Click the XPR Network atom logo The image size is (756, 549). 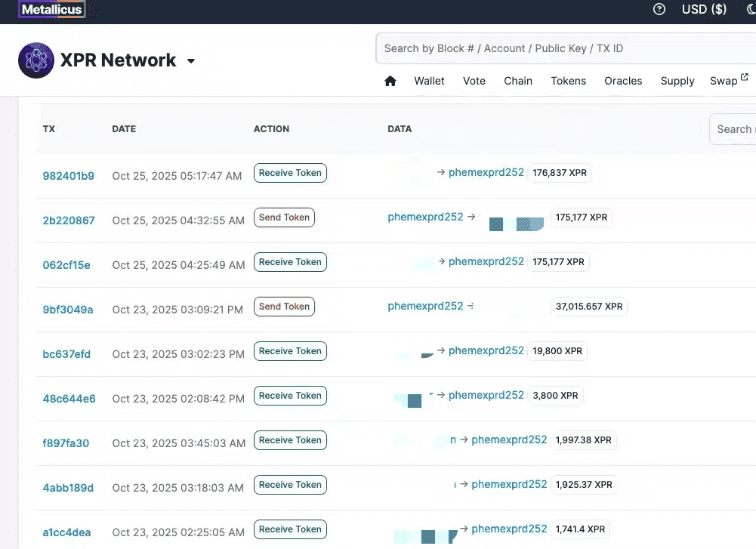coord(35,60)
